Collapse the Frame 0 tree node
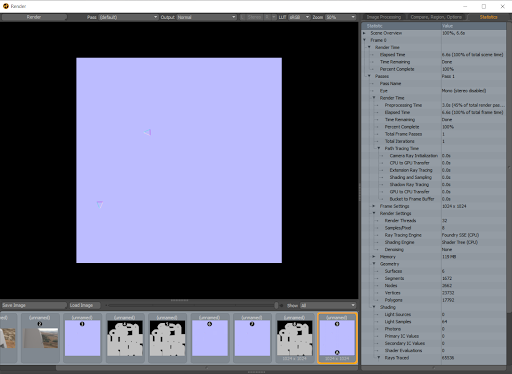The width and height of the screenshot is (512, 374). 364,40
